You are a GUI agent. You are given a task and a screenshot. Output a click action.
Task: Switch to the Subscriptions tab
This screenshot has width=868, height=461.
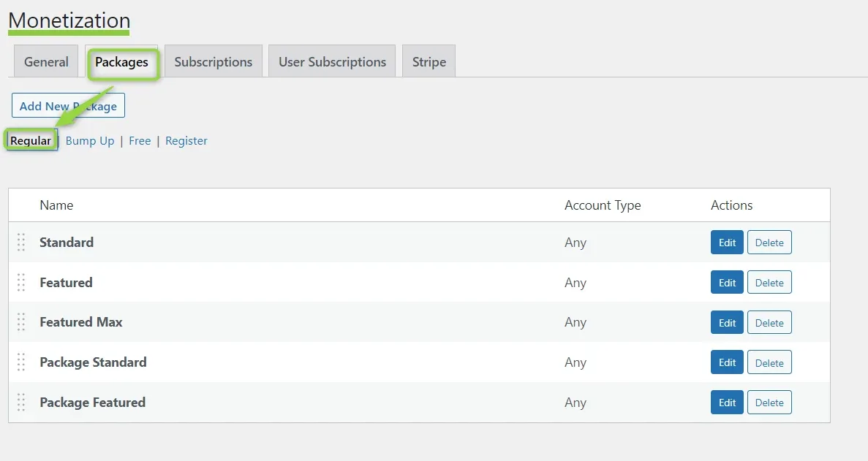[213, 61]
